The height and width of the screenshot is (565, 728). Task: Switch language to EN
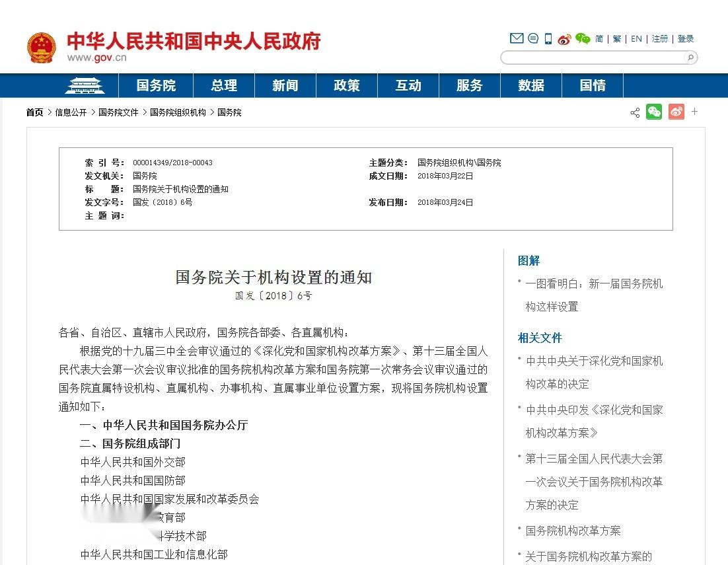636,39
